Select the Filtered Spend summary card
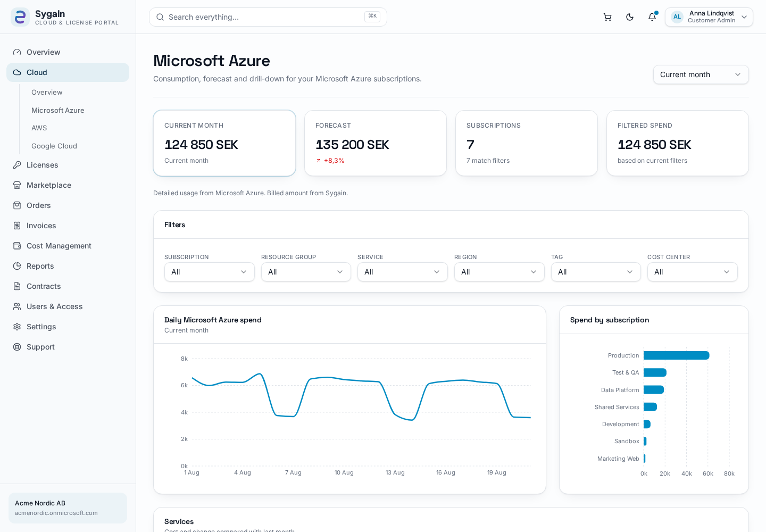The image size is (766, 532). click(678, 143)
